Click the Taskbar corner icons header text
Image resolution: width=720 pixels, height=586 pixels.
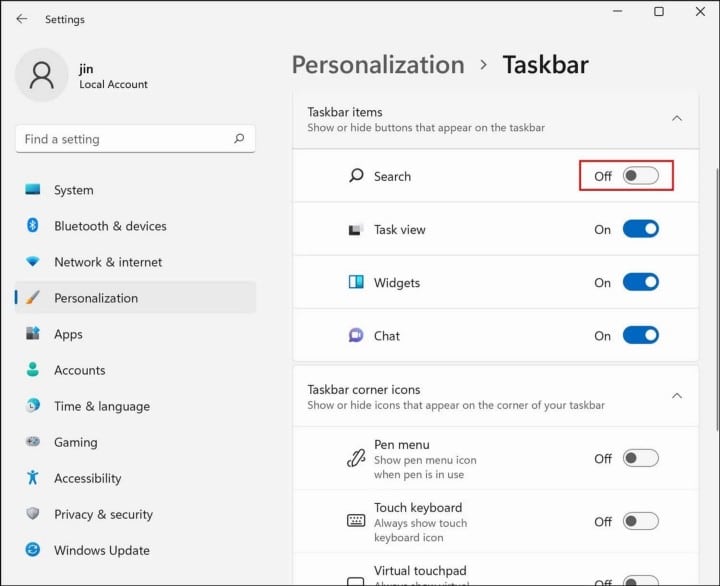[x=364, y=389]
